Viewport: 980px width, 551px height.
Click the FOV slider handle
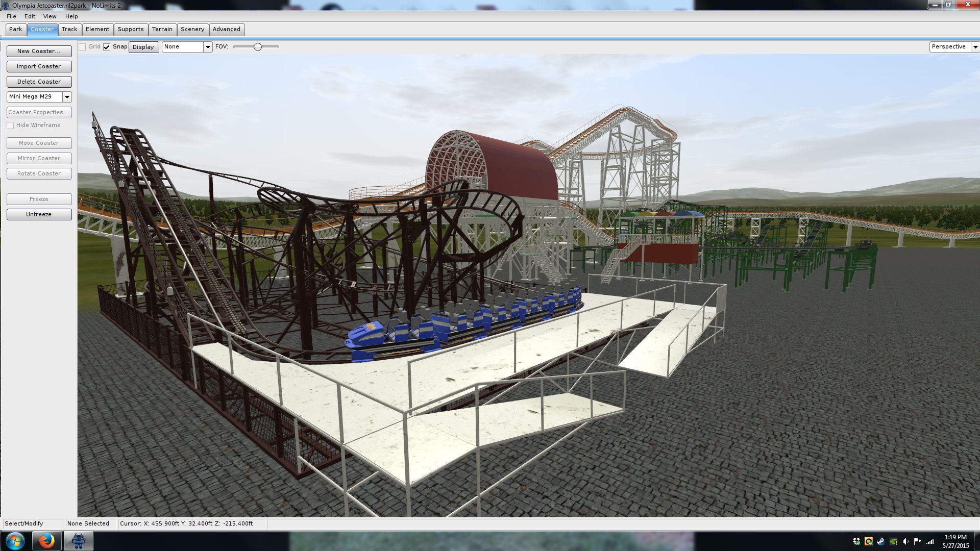pos(258,47)
